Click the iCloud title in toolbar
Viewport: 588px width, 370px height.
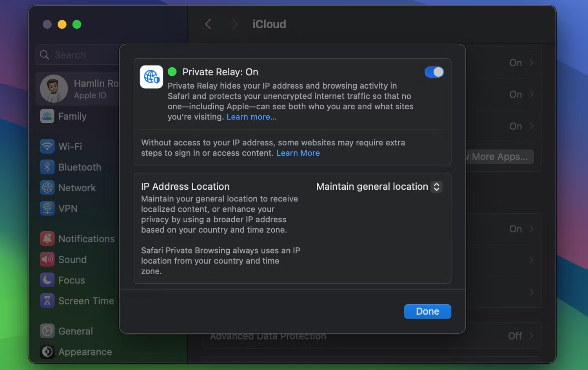pyautogui.click(x=269, y=24)
